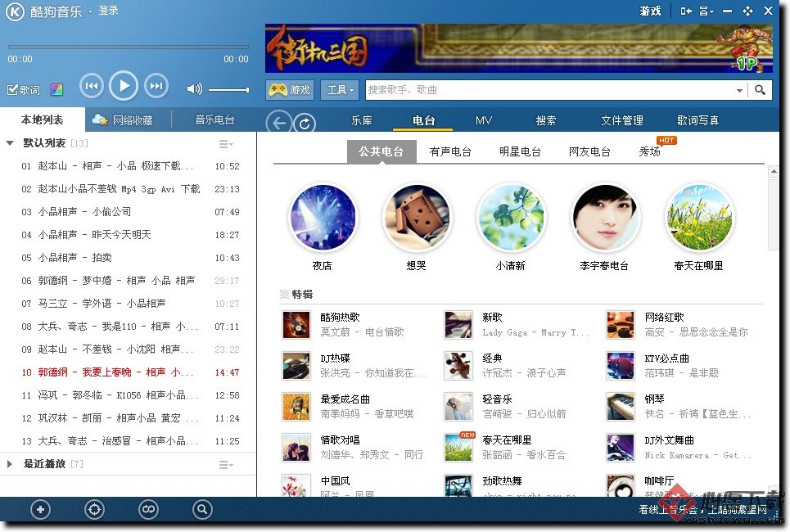Select 网友电台 sub-tab

pos(589,151)
